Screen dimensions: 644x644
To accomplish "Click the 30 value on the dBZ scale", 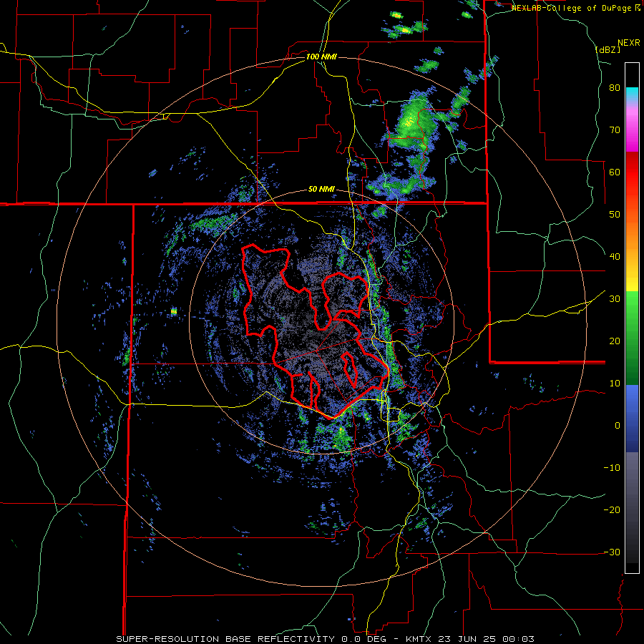I will click(x=615, y=299).
